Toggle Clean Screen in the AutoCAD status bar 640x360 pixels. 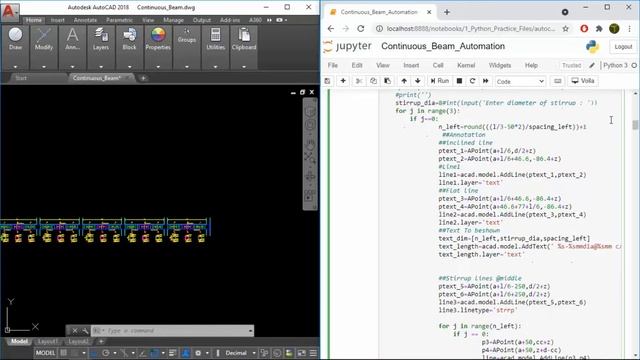coord(302,353)
